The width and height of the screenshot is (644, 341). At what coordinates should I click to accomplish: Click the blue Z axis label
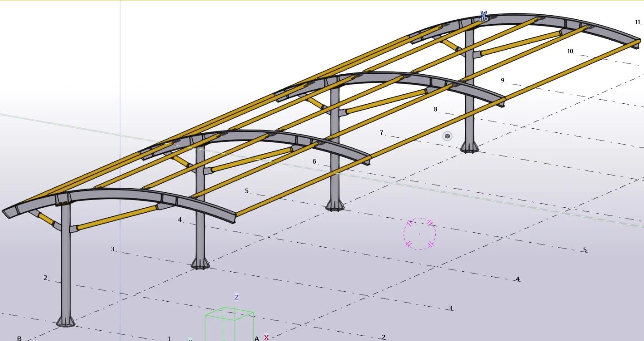point(236,297)
